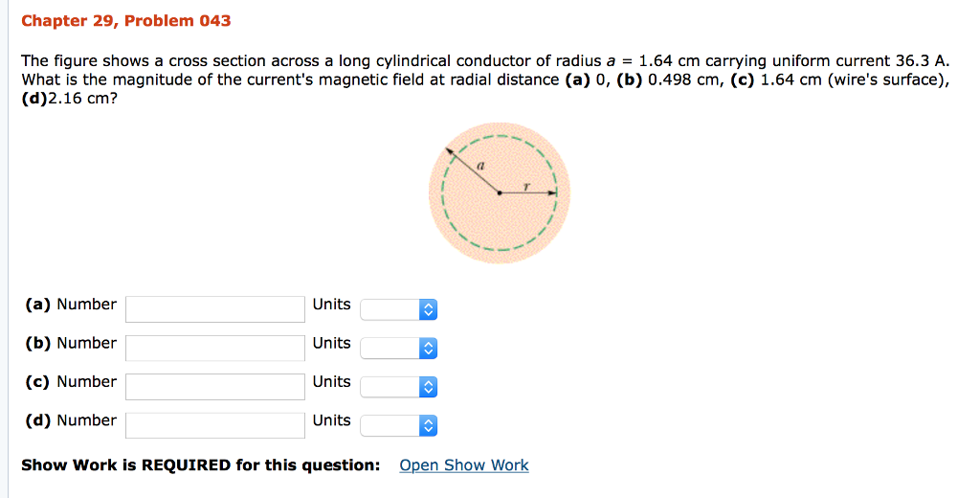Image resolution: width=980 pixels, height=498 pixels.
Task: Open the Show Work link
Action: pyautogui.click(x=463, y=465)
